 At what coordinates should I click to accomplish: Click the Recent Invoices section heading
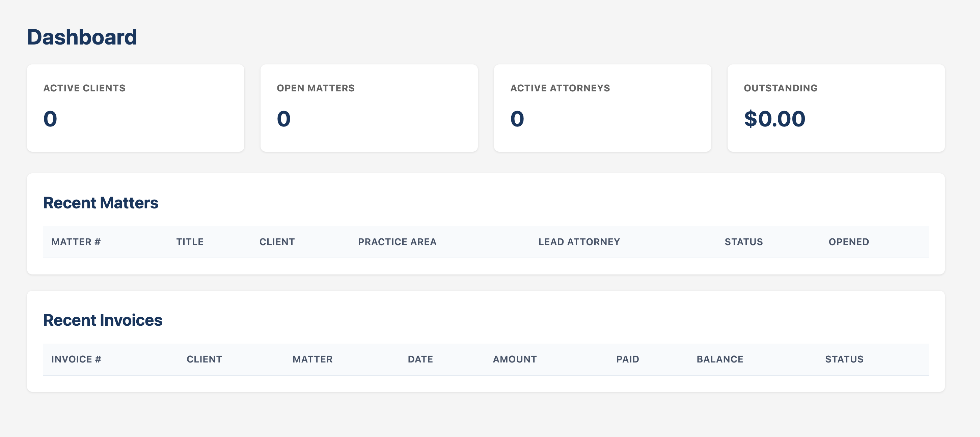103,320
